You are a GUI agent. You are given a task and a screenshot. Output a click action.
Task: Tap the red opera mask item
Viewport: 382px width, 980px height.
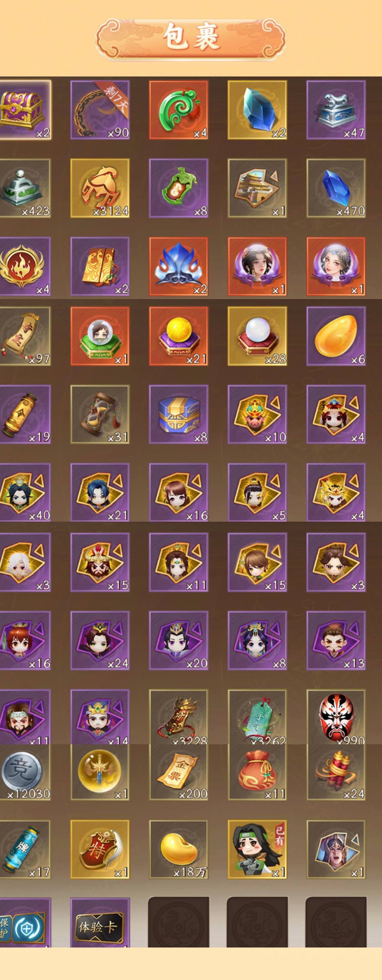coord(336,717)
